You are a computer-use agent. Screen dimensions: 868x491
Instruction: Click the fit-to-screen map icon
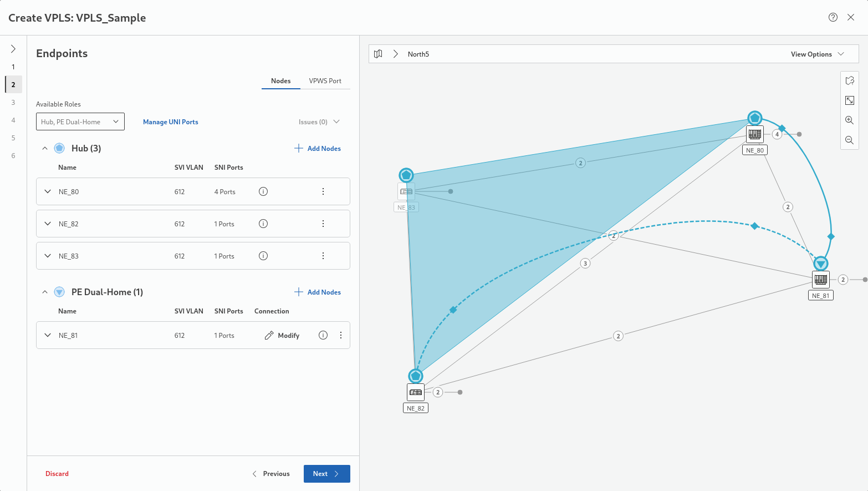click(849, 100)
